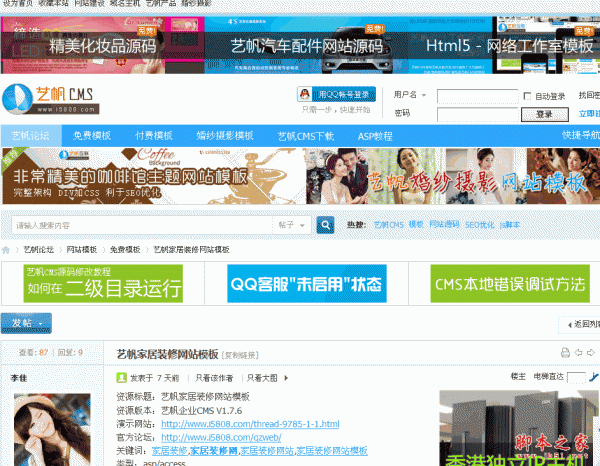
Task: Open the 快捷导航 menu
Action: pyautogui.click(x=580, y=135)
